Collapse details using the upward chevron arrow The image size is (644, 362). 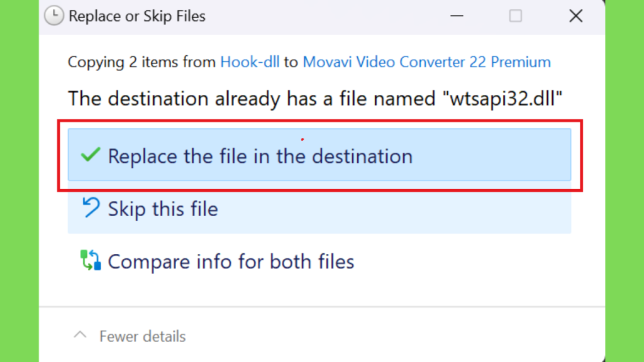(80, 335)
